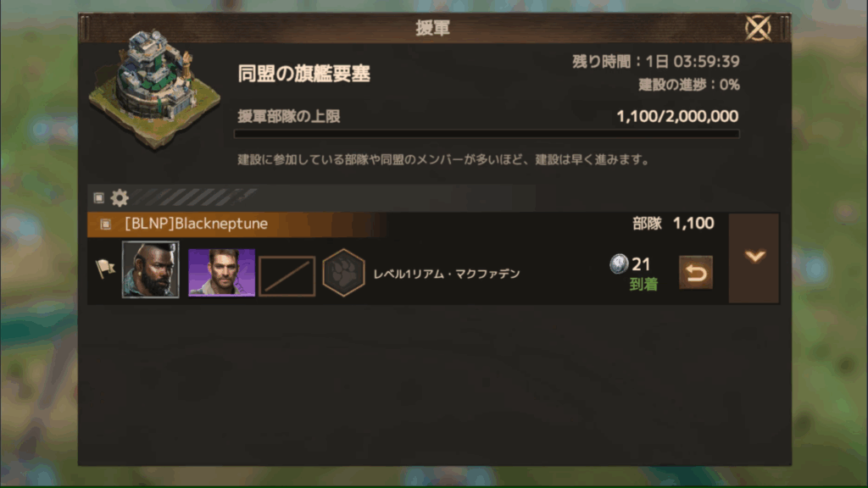The width and height of the screenshot is (868, 488).
Task: Click the paw print hexagon icon
Action: coord(343,273)
